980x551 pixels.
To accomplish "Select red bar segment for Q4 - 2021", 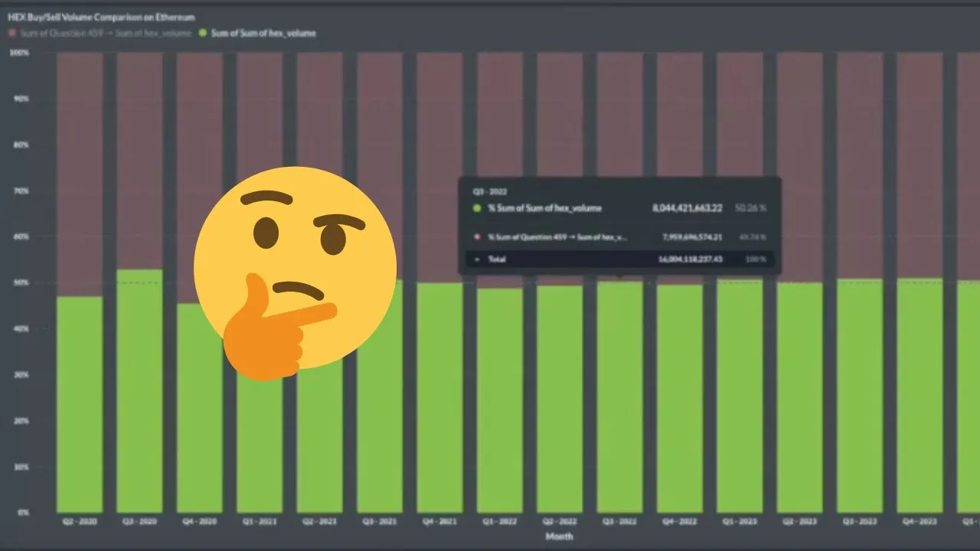I will click(439, 168).
